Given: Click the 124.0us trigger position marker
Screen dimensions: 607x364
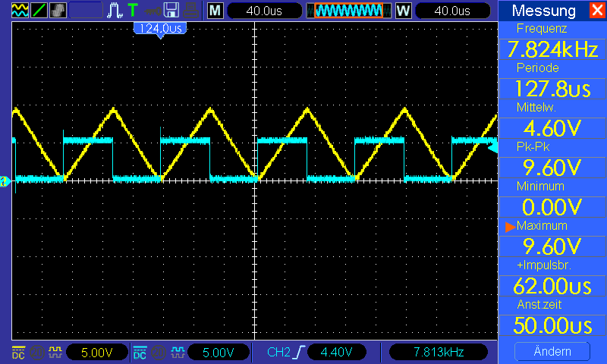Looking at the screenshot, I should [160, 29].
